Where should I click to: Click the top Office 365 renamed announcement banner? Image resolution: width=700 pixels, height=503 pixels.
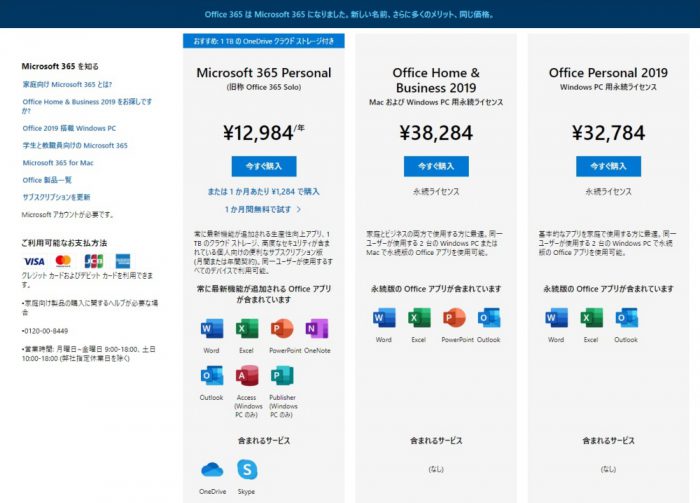[350, 14]
